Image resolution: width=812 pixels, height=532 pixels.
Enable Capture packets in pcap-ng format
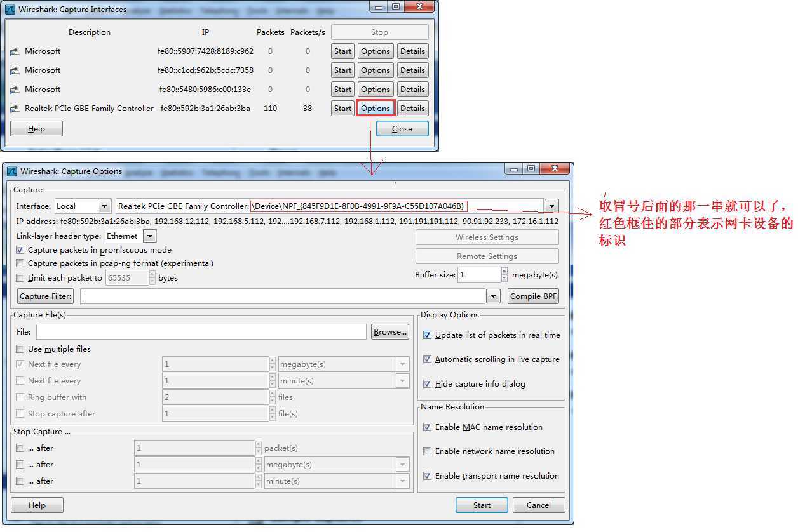[20, 263]
